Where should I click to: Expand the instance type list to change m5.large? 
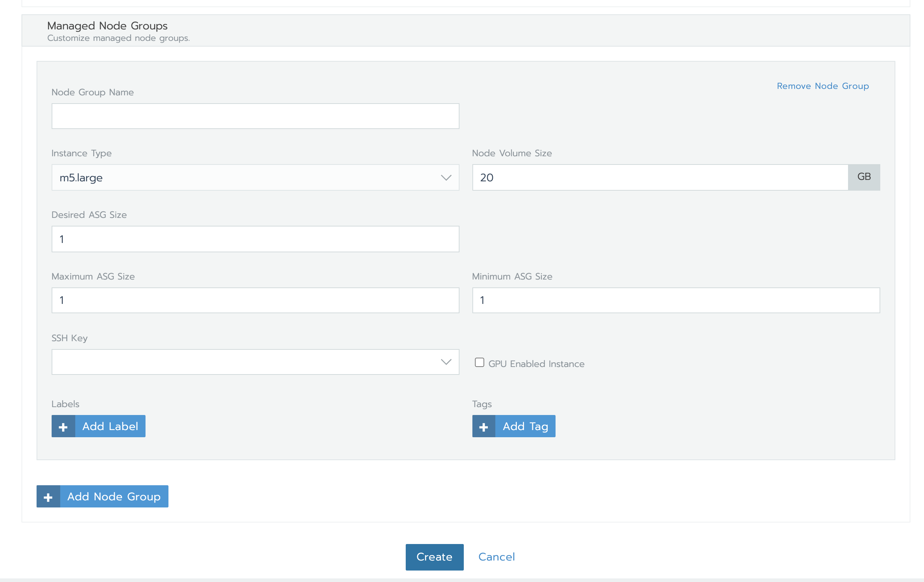pos(255,177)
